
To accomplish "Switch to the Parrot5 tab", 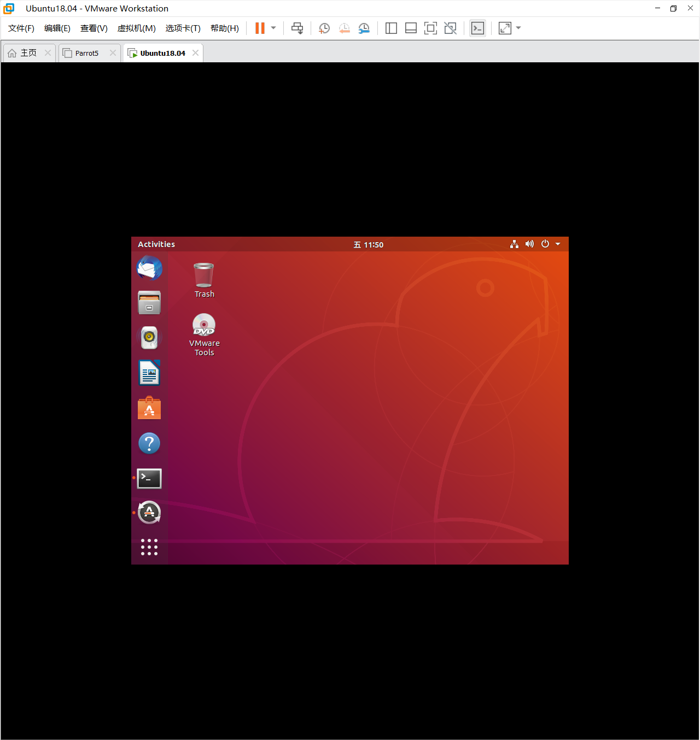I will pos(86,53).
